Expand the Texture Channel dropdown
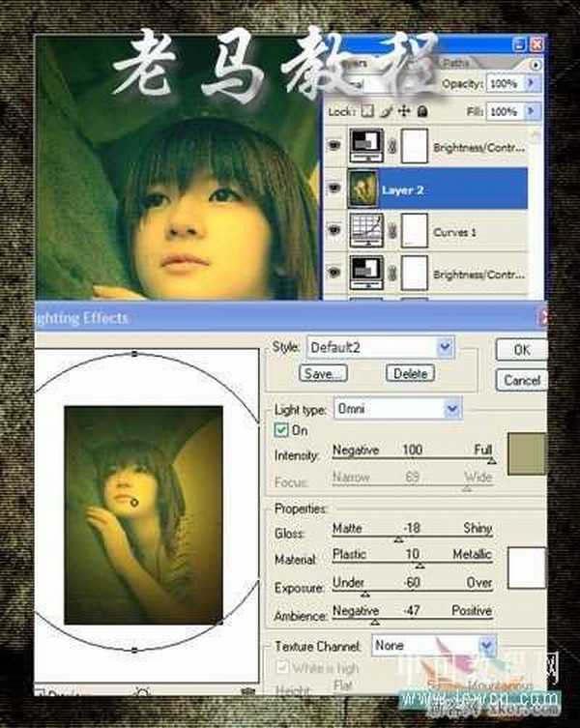Screen dimensions: 580x728 pyautogui.click(x=486, y=645)
